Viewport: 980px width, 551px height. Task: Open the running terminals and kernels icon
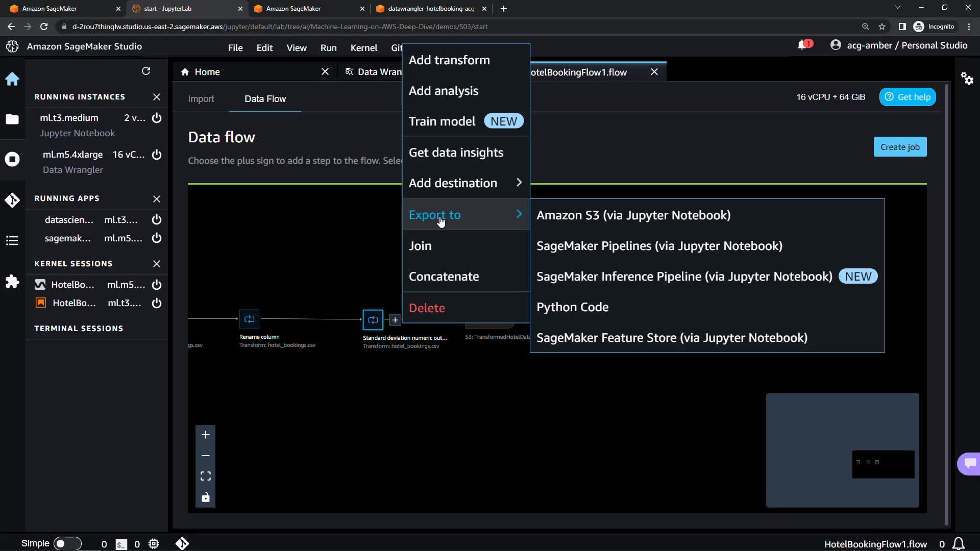pyautogui.click(x=12, y=159)
